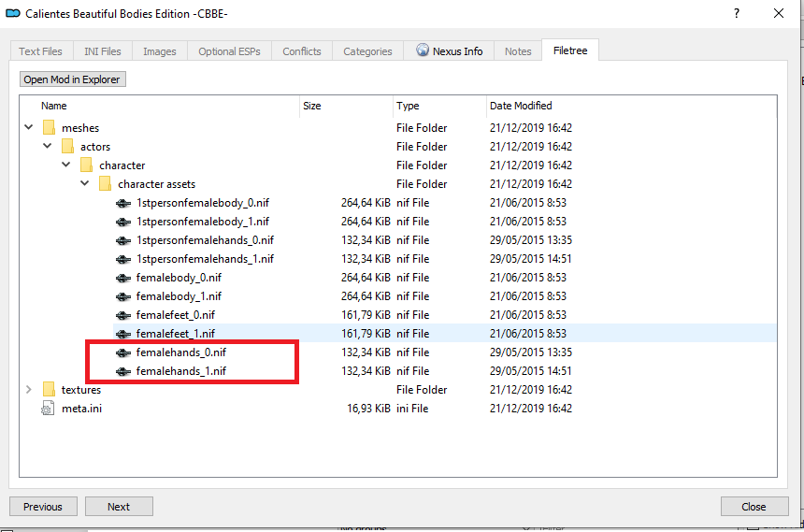Go to the Previous mod

pos(43,507)
